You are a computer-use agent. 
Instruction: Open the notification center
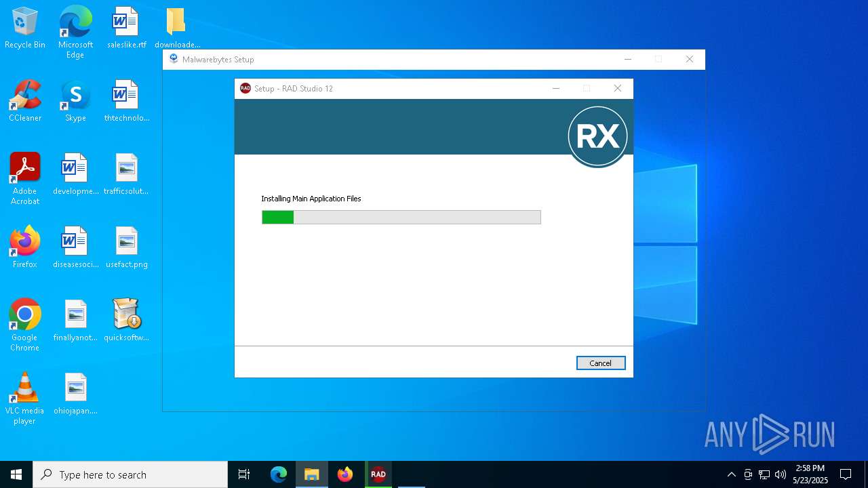click(846, 474)
